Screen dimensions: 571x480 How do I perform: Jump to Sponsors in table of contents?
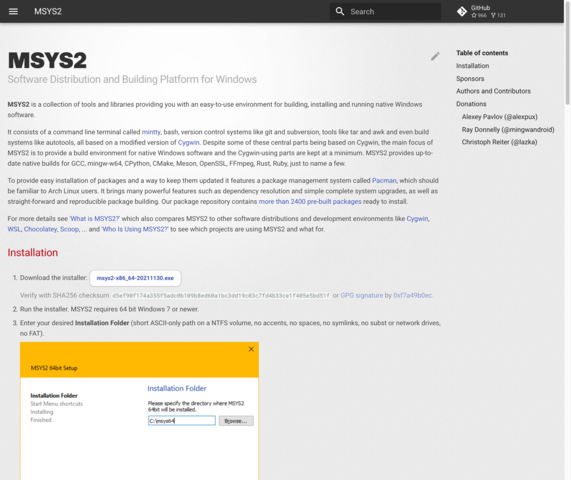click(470, 79)
